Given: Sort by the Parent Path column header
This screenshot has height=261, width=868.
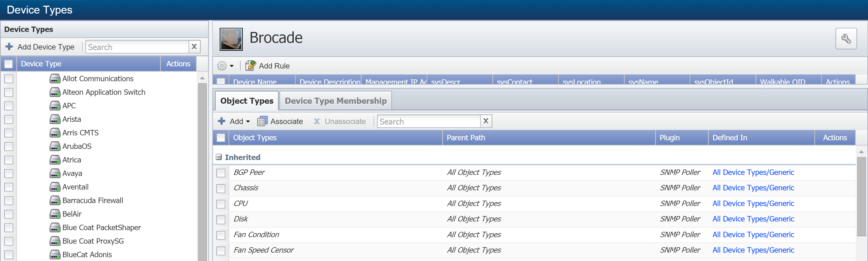Looking at the screenshot, I should 548,138.
